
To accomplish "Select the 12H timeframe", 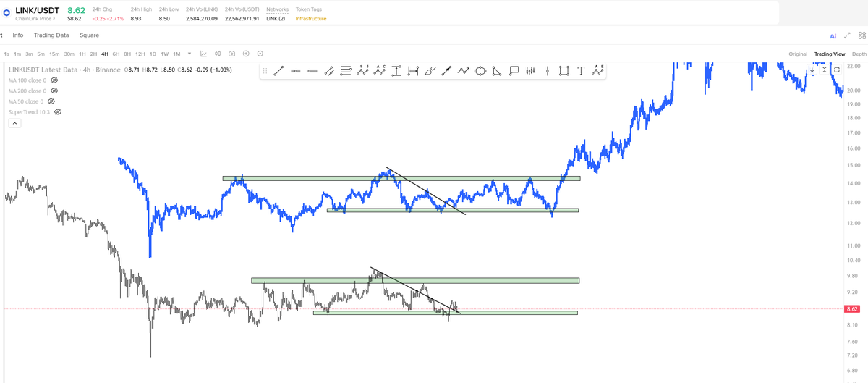I will [x=140, y=54].
